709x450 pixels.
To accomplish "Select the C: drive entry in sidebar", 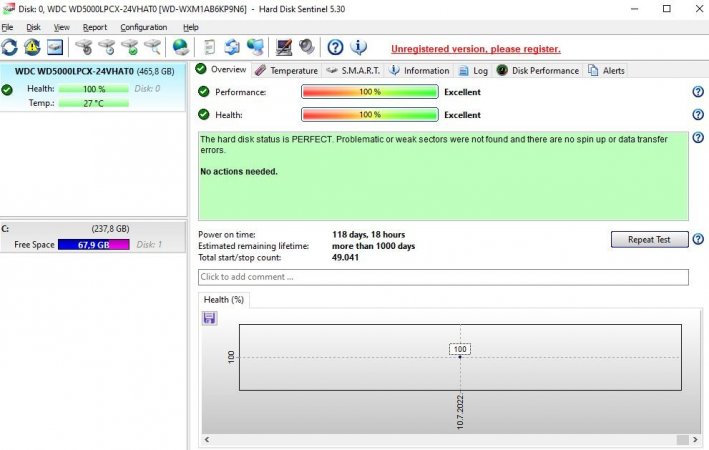I will 93,237.
